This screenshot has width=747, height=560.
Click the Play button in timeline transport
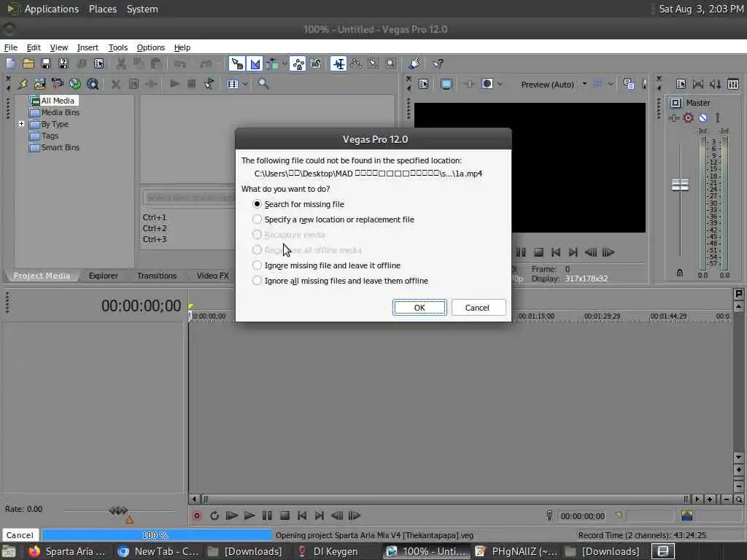249,516
